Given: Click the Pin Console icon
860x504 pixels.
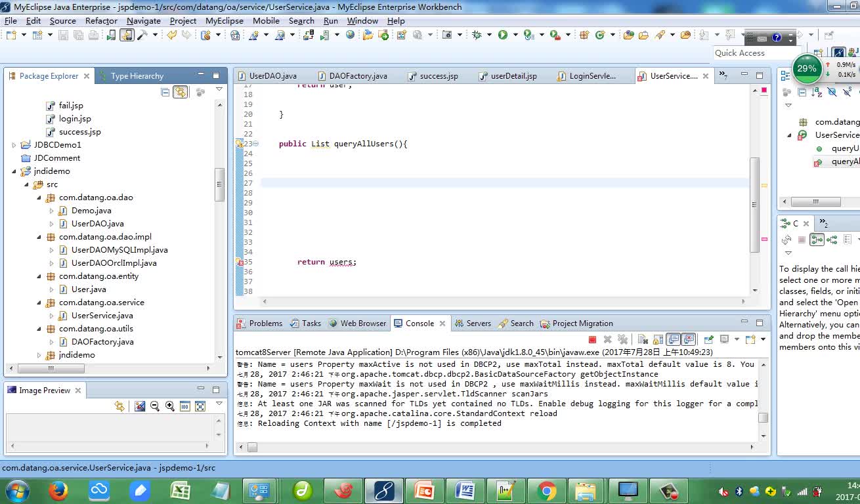Looking at the screenshot, I should [708, 339].
